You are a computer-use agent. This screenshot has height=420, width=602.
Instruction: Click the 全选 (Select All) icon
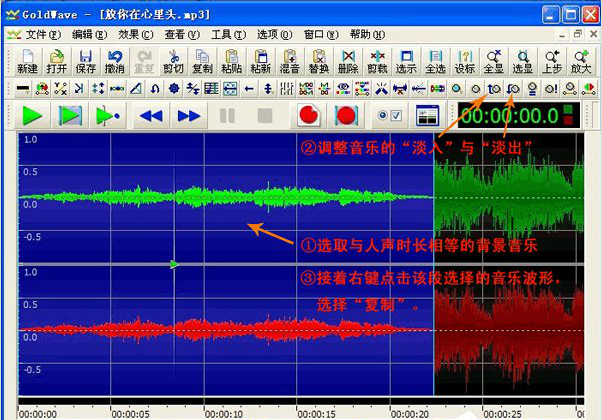coord(436,61)
